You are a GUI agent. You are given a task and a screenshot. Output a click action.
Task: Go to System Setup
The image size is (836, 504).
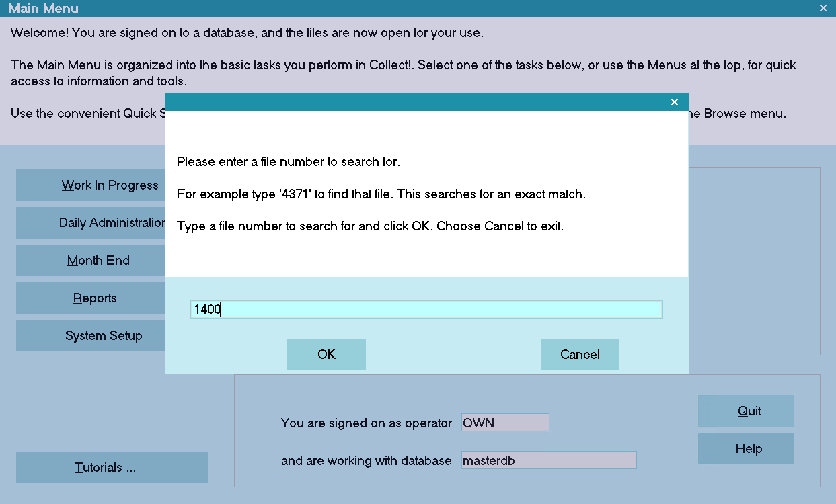coord(90,335)
